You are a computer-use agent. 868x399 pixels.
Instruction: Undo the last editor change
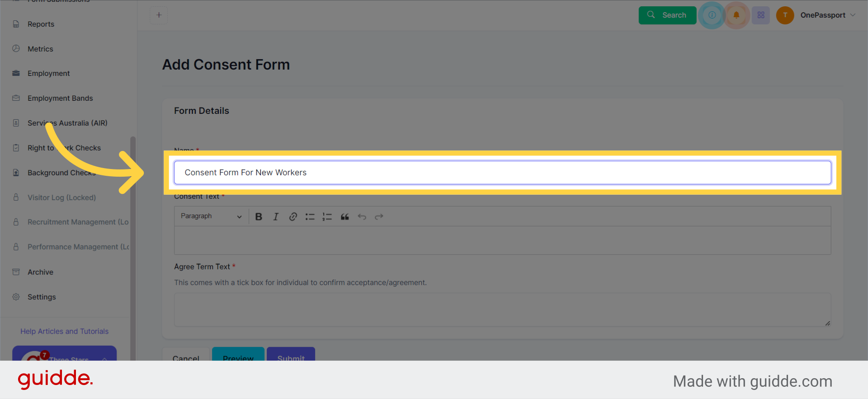(362, 216)
